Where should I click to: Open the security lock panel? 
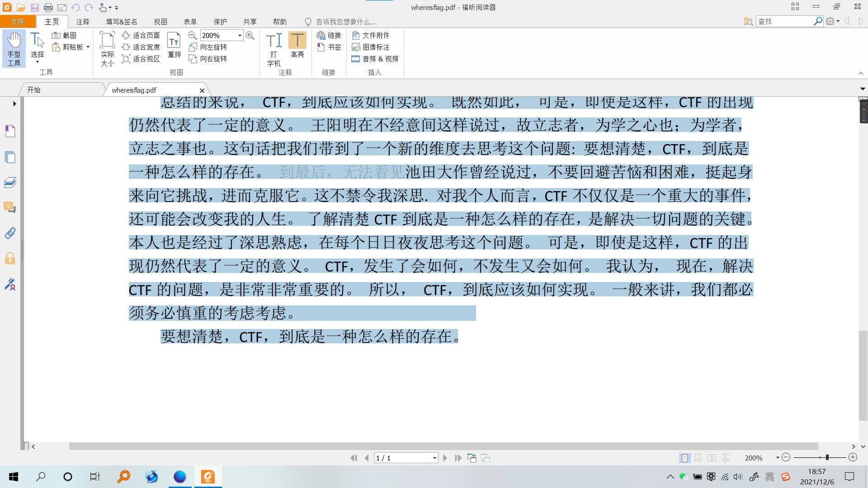click(x=10, y=258)
